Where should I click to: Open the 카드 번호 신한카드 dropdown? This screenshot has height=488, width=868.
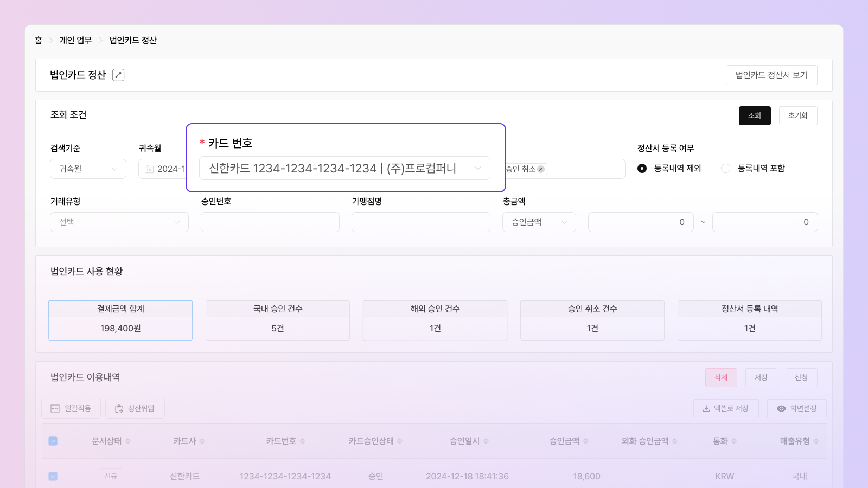click(344, 168)
